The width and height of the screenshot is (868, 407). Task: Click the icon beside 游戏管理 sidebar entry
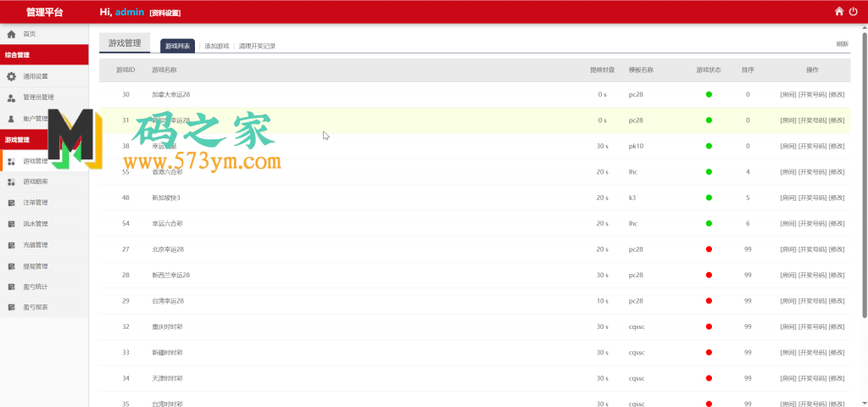tap(11, 161)
